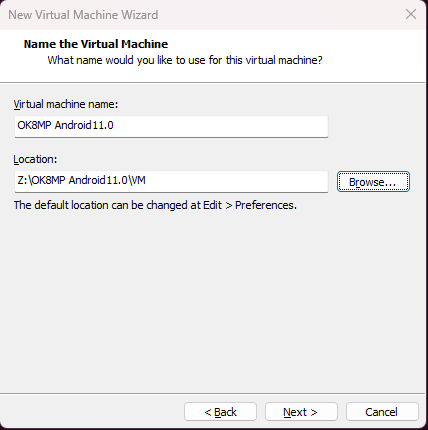Place cursor after 'Android11.0' in name field

(114, 125)
